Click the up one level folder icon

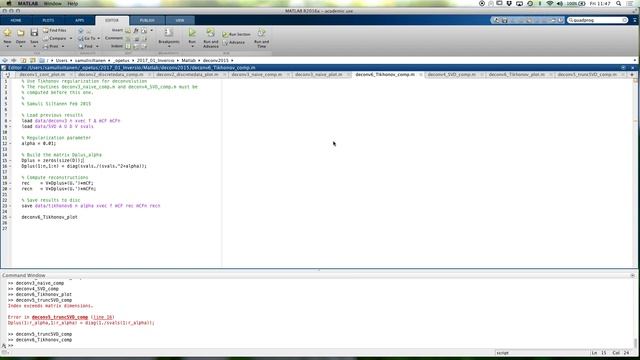click(23, 60)
